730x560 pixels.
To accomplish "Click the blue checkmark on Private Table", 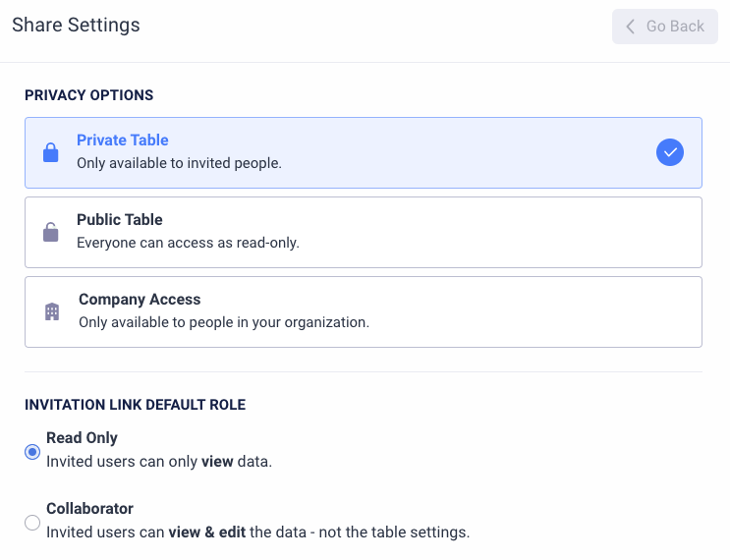I will tap(670, 152).
